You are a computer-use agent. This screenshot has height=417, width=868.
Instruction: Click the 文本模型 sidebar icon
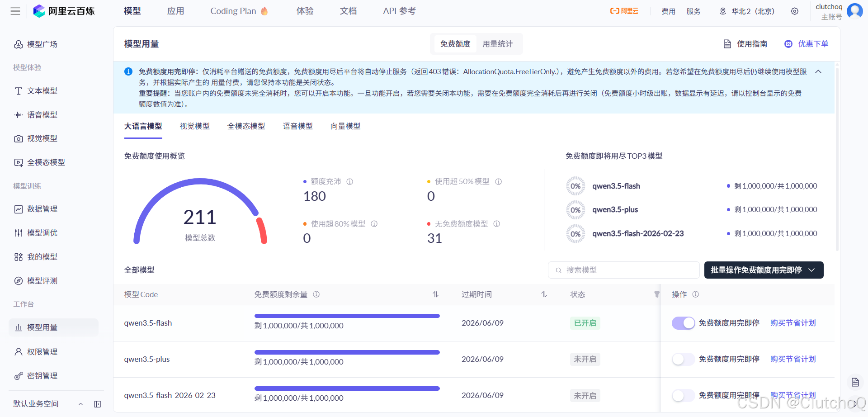tap(19, 91)
